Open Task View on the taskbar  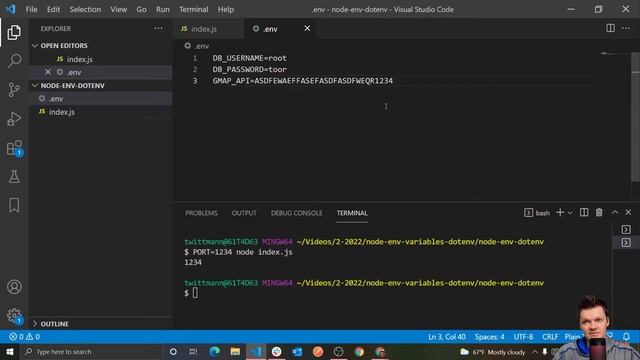click(193, 351)
